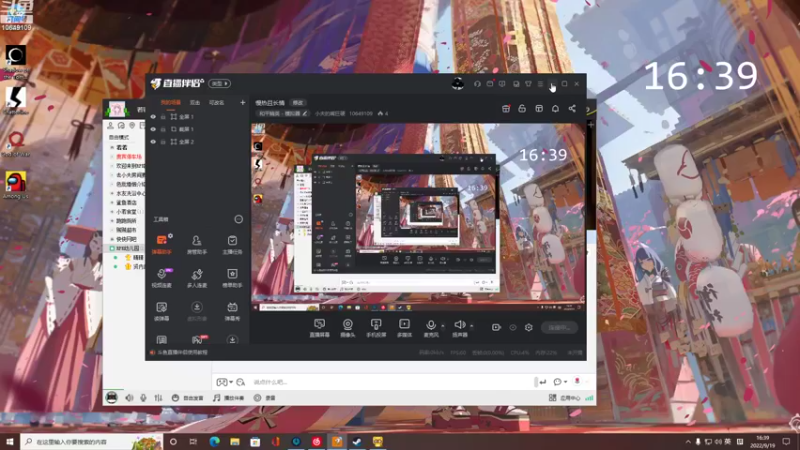Open microphone dropdown arrow
The width and height of the screenshot is (800, 450).
[x=442, y=326]
